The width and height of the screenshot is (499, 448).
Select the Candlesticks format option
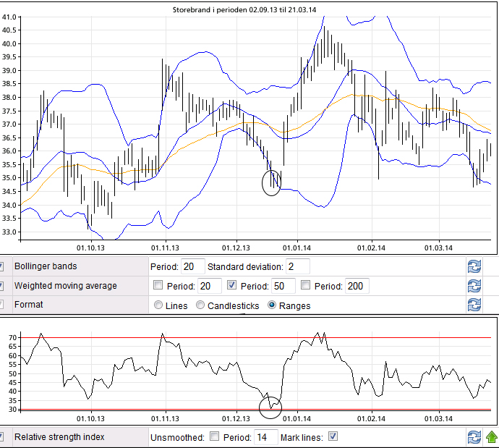(200, 305)
